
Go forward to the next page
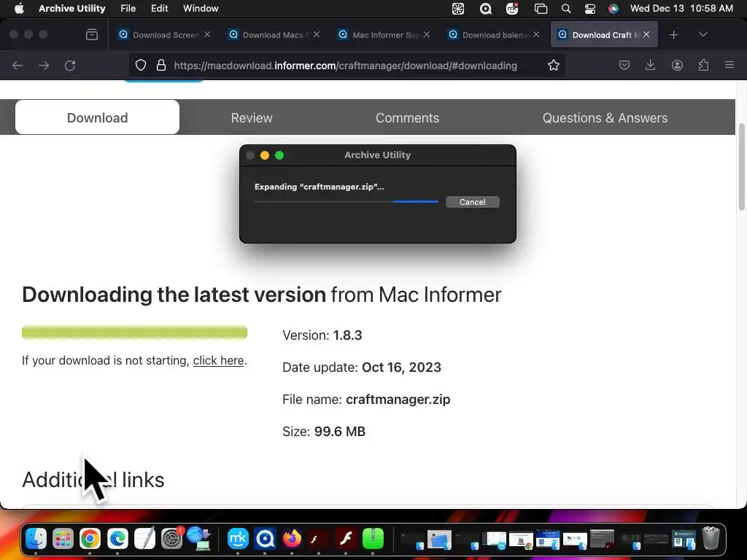click(x=44, y=65)
